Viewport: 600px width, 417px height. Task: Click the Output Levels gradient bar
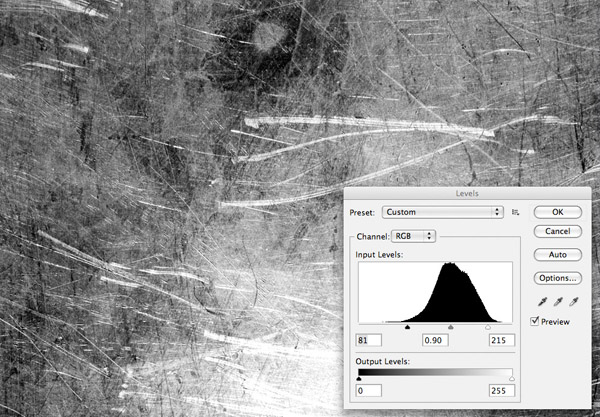435,372
